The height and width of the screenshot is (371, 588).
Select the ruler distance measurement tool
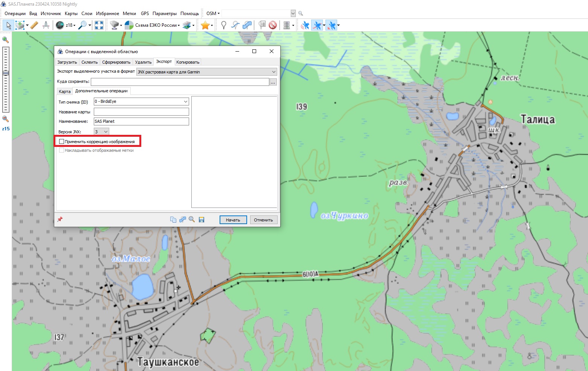(34, 25)
